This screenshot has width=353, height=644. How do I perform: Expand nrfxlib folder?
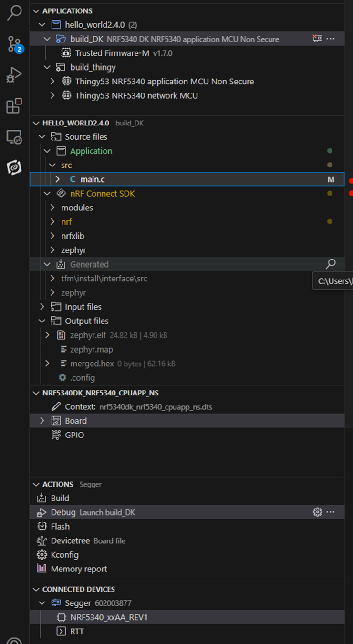click(52, 236)
